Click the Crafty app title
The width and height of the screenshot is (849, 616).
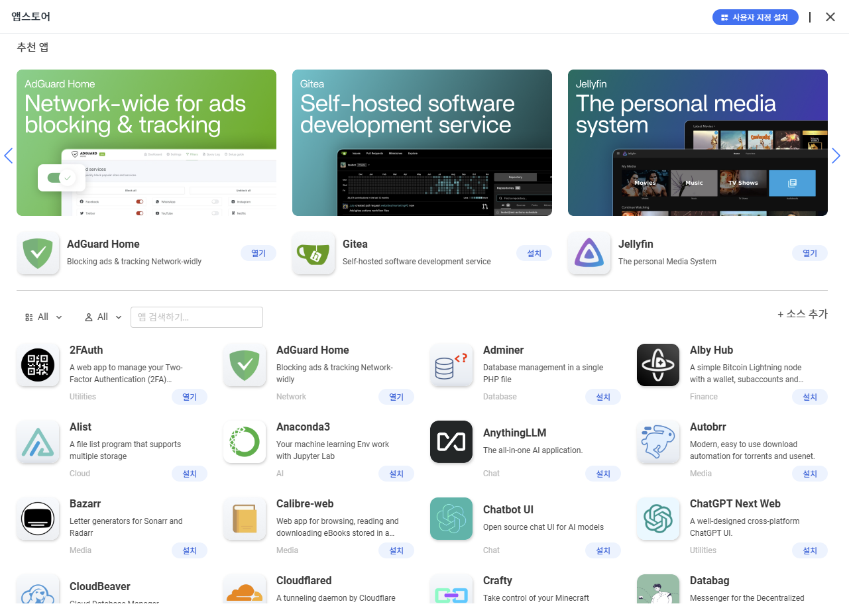pyautogui.click(x=498, y=580)
